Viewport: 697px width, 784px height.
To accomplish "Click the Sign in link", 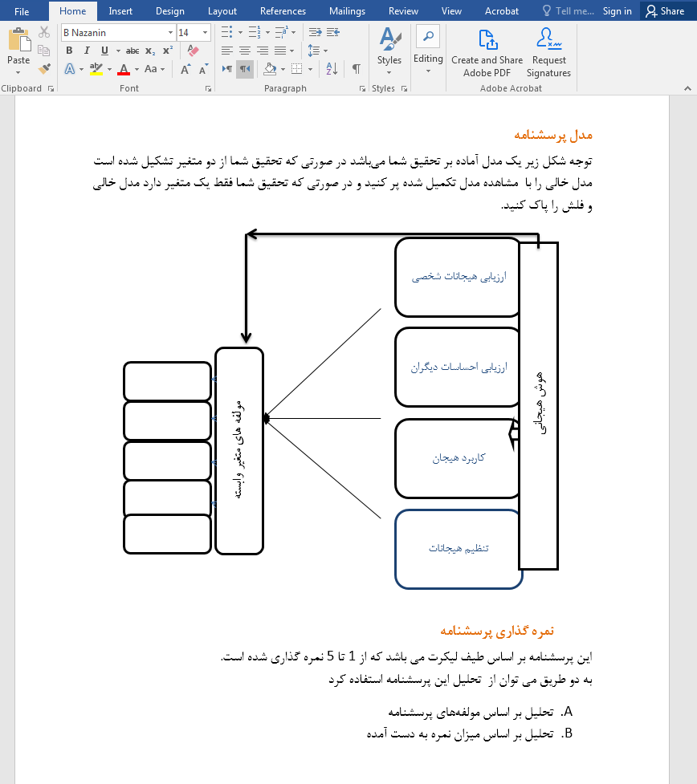I will point(617,10).
